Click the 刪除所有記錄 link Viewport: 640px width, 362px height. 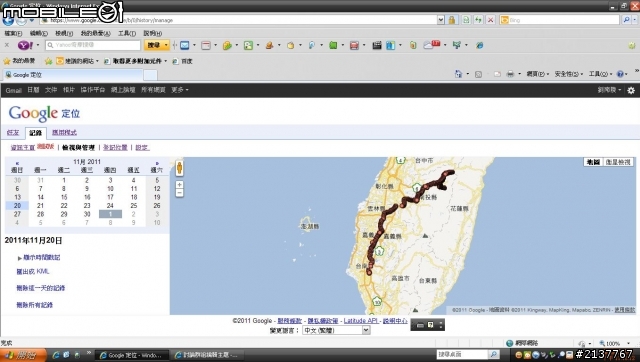click(35, 305)
